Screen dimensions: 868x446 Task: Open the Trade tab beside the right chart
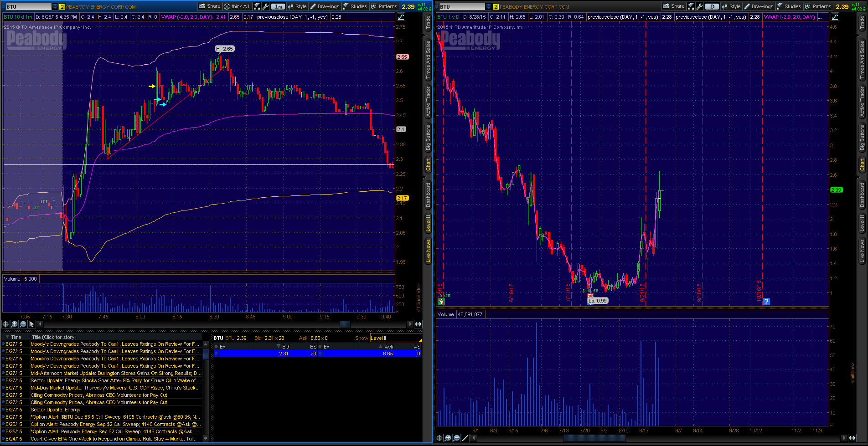(862, 23)
